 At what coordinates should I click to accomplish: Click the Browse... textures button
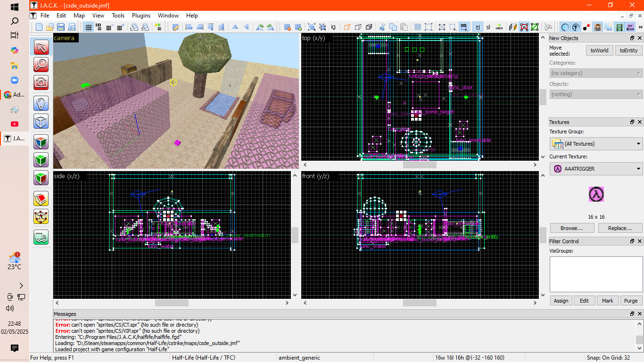(571, 228)
